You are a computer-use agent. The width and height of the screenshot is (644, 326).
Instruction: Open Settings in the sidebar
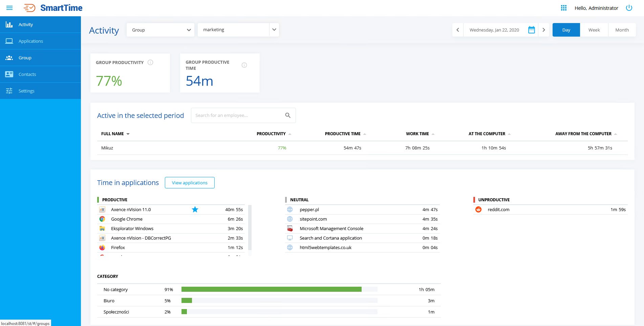point(26,91)
